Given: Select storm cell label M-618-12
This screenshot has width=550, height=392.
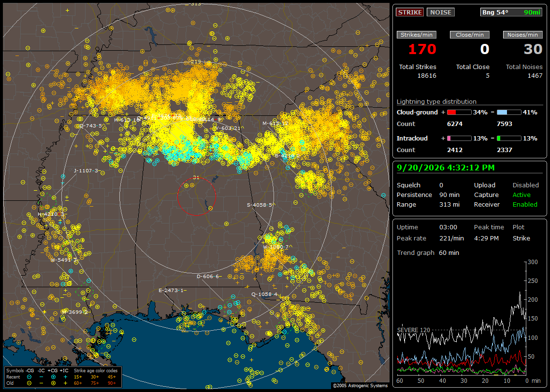Looking at the screenshot, I should 275,123.
